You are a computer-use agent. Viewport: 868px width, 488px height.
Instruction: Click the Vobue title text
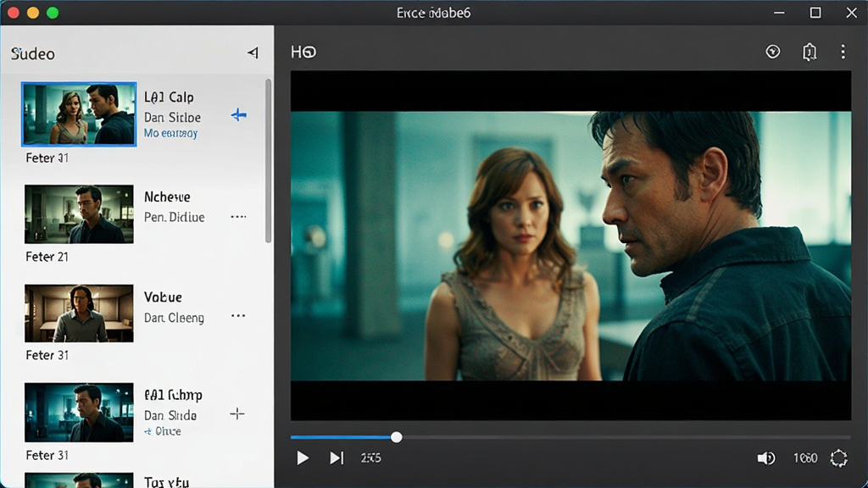tap(163, 297)
